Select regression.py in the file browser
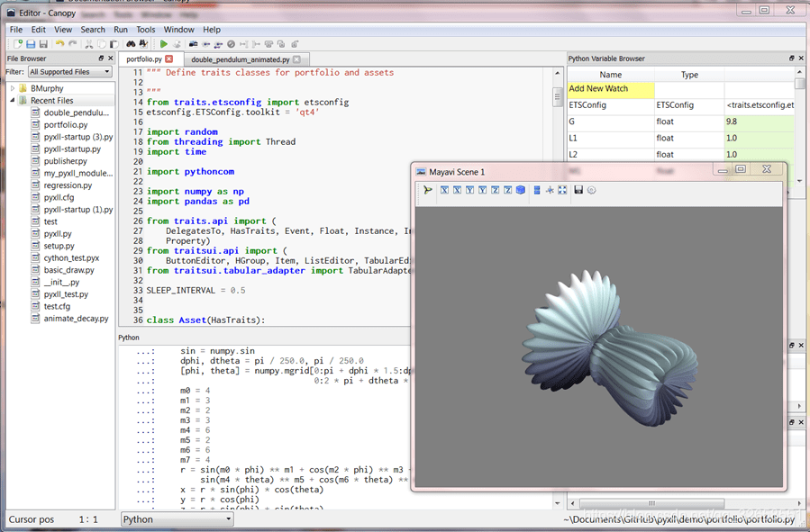810x532 pixels. point(68,185)
